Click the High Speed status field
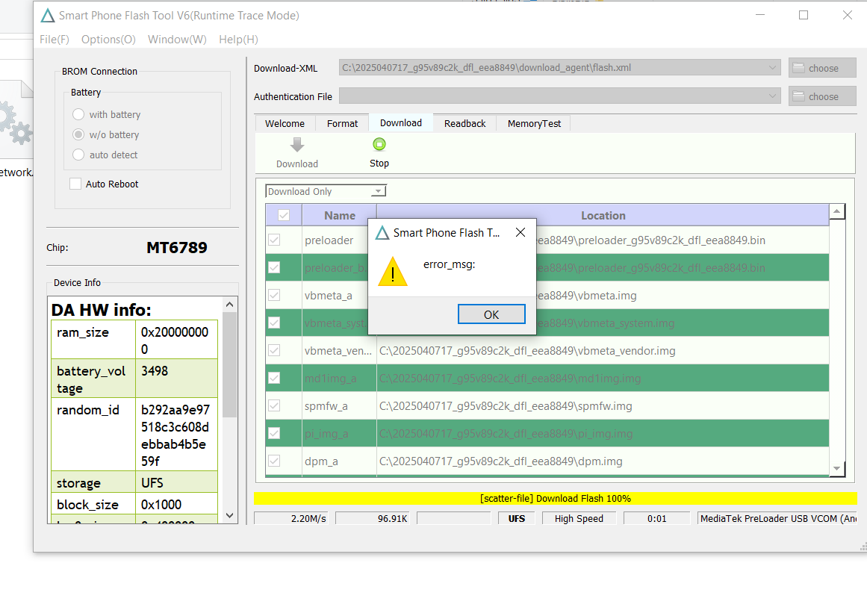 coord(579,518)
